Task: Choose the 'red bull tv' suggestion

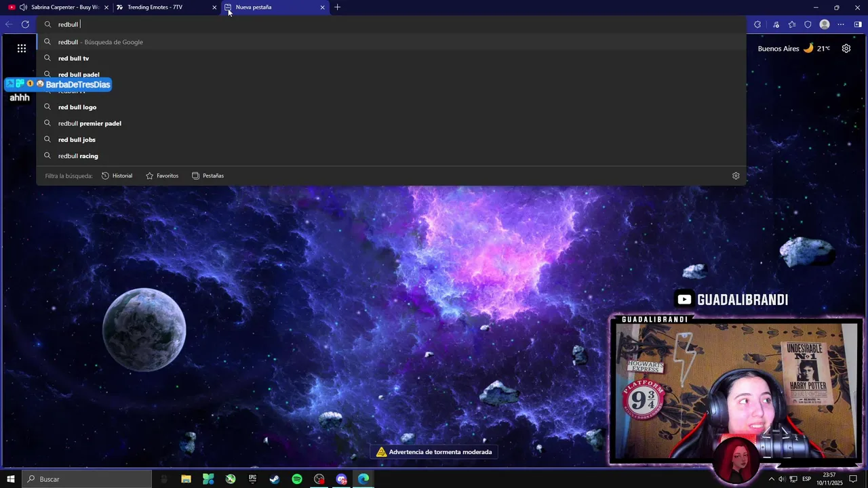Action: 391,58
